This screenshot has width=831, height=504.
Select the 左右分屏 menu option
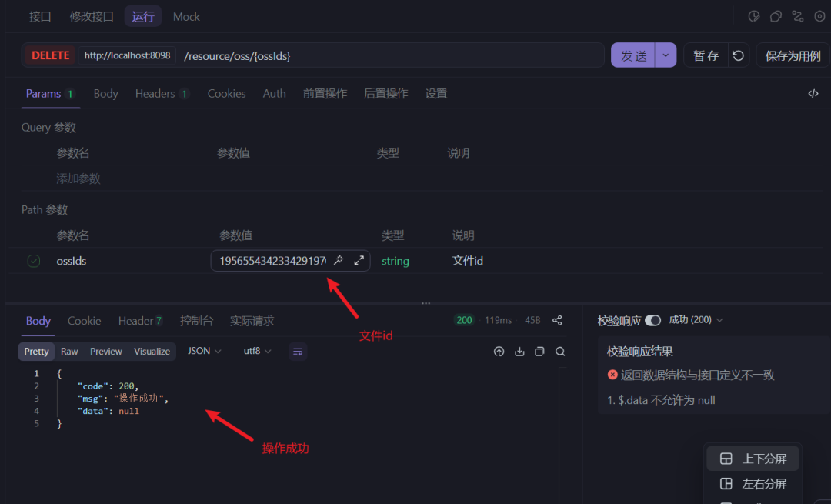(x=753, y=483)
